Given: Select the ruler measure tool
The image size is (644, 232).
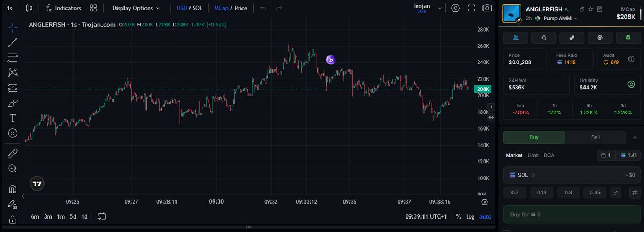Looking at the screenshot, I should (x=12, y=154).
